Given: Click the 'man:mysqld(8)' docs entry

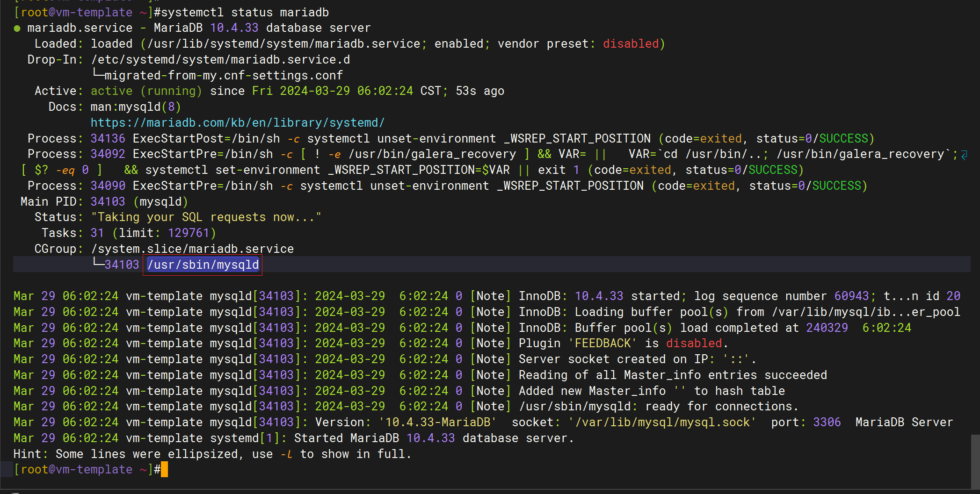Looking at the screenshot, I should click(136, 107).
